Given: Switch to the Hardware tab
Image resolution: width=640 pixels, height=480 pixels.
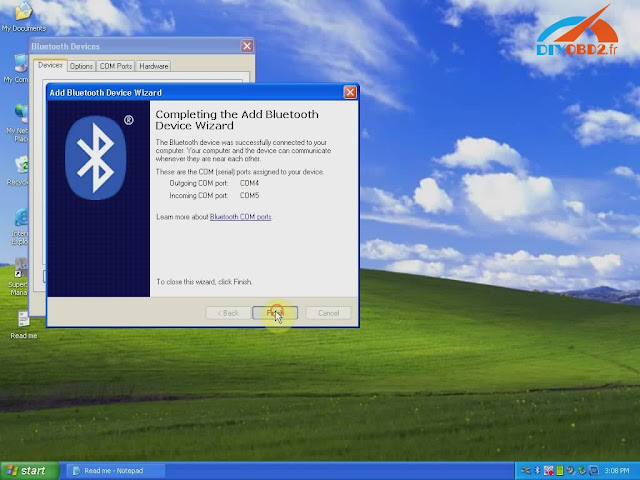Looking at the screenshot, I should pos(153,66).
